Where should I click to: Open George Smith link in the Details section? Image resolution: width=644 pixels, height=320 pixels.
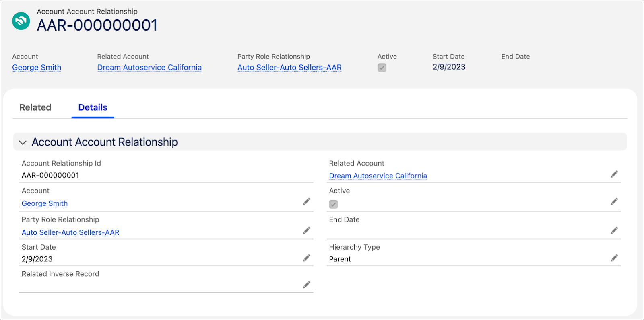pos(45,203)
